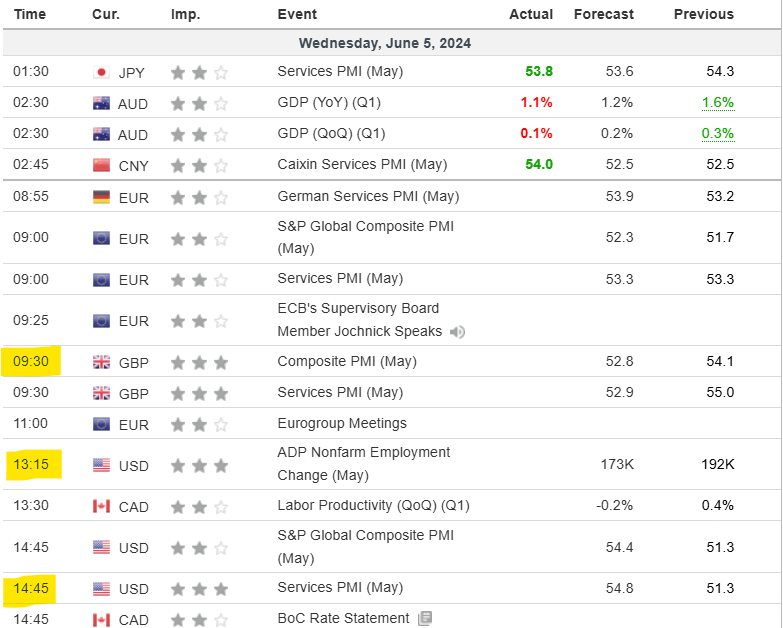Click the Australia flag on GDP (YoY) row
The width and height of the screenshot is (783, 628).
point(101,103)
